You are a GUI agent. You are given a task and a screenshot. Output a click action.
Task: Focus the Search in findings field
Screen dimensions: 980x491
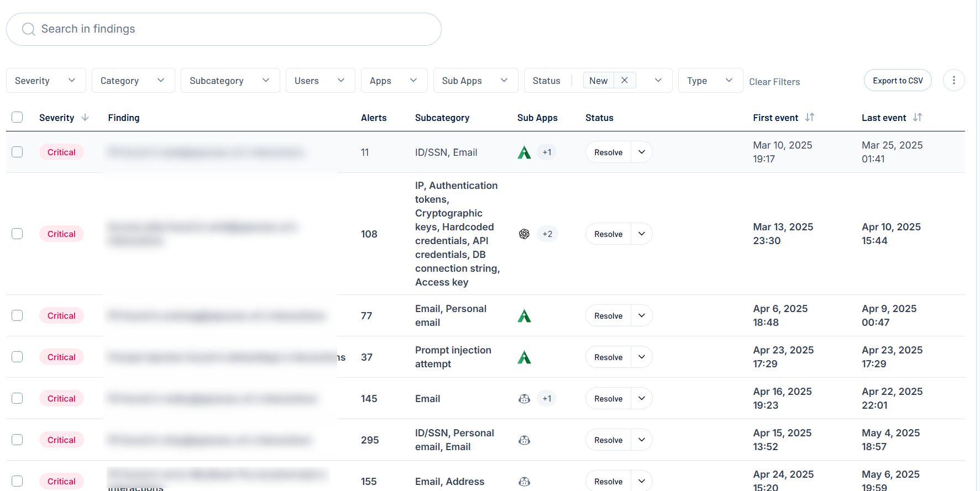(232, 29)
